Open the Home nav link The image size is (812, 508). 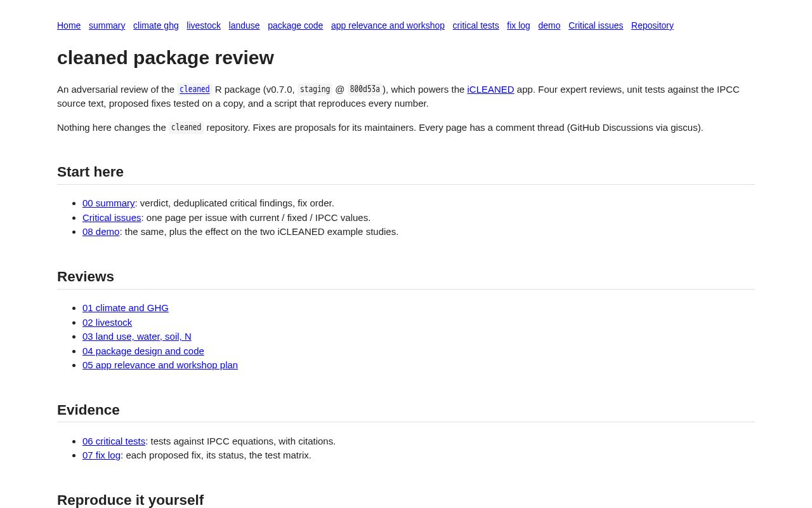(x=69, y=25)
